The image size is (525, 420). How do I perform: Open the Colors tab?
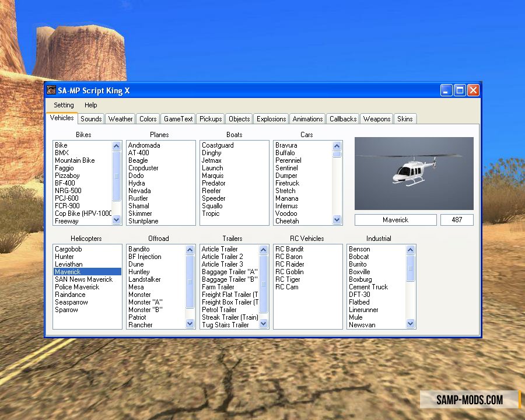pyautogui.click(x=148, y=119)
